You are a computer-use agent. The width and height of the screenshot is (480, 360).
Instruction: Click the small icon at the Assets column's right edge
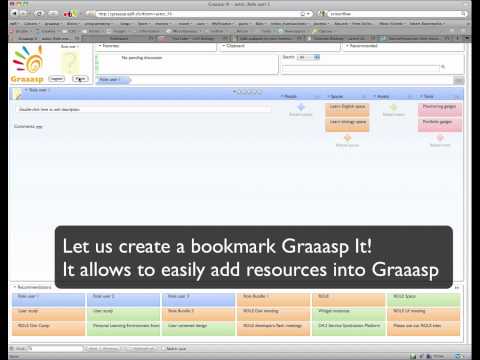click(x=410, y=96)
